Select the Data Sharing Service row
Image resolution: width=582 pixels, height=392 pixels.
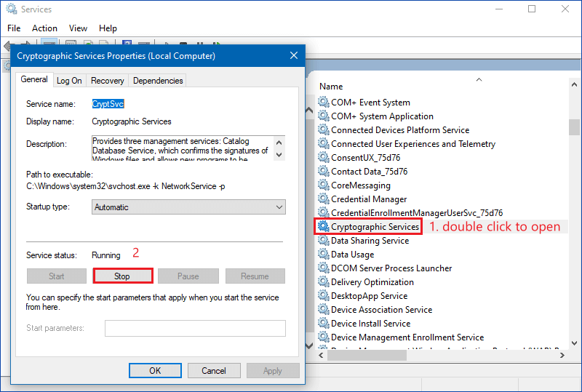point(370,241)
